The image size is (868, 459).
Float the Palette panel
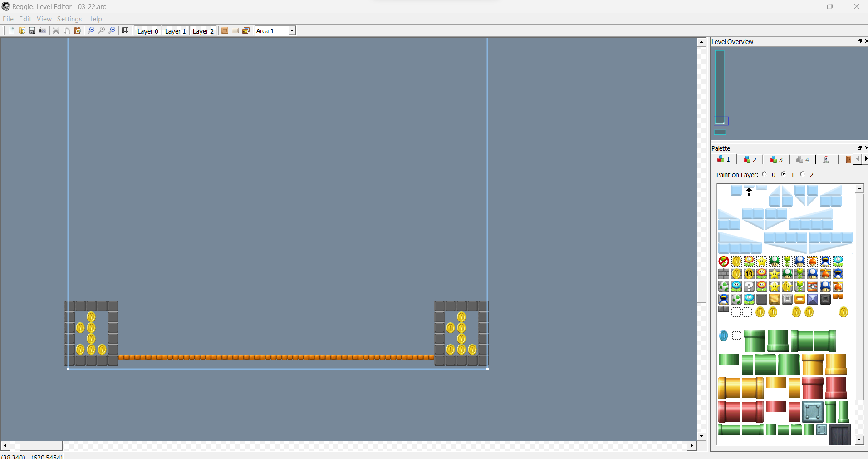pyautogui.click(x=859, y=148)
